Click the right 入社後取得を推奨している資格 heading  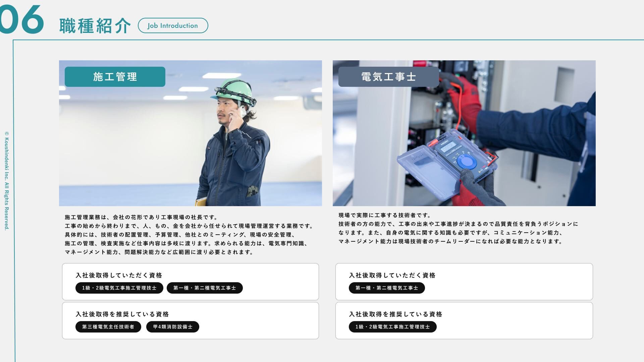(395, 314)
